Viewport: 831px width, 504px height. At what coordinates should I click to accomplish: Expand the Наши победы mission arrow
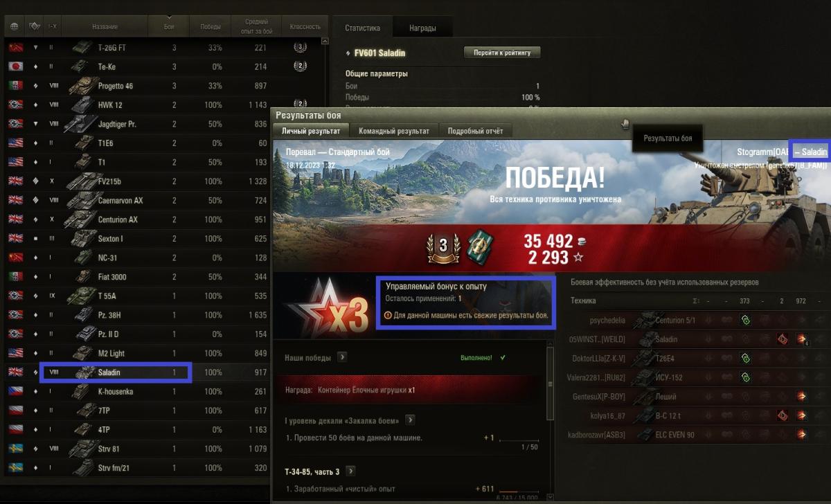pos(342,357)
